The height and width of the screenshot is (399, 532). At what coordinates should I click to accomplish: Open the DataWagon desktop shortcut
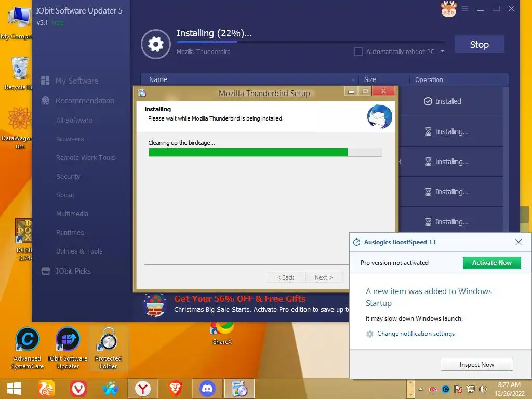pyautogui.click(x=18, y=128)
